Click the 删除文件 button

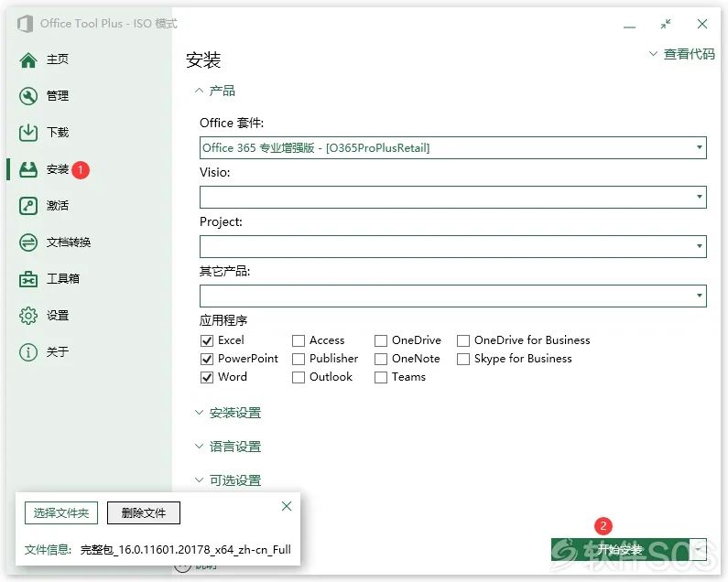pos(144,512)
